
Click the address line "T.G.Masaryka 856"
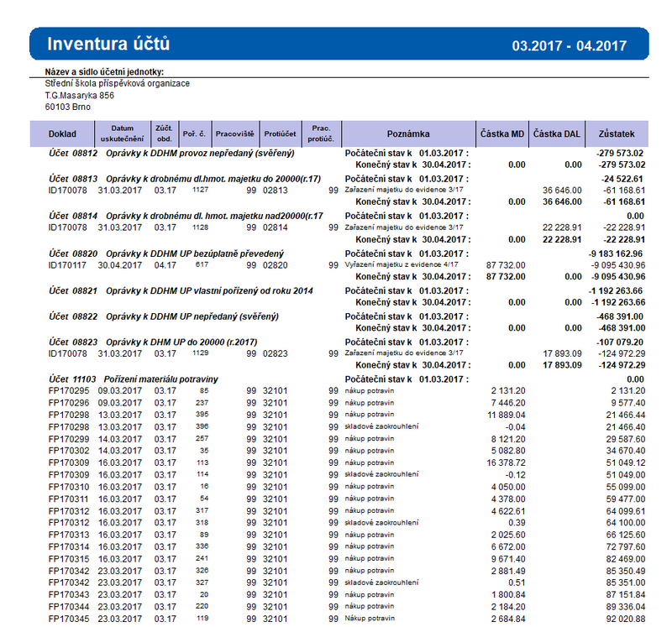click(x=79, y=96)
